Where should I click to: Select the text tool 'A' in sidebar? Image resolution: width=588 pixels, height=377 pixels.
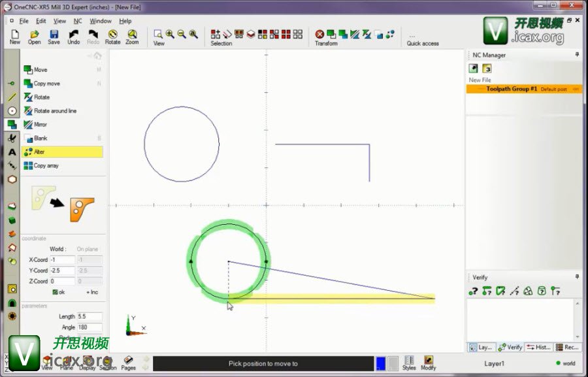(12, 152)
